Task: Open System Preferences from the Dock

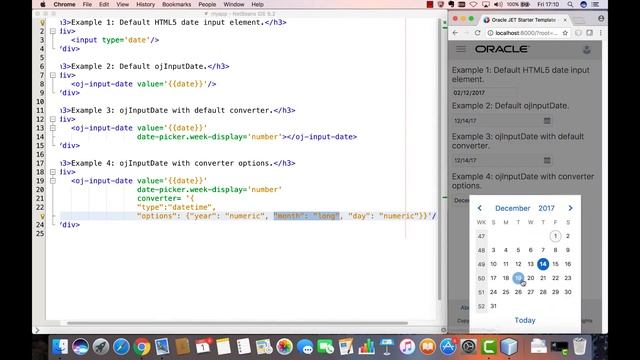Action: point(468,347)
